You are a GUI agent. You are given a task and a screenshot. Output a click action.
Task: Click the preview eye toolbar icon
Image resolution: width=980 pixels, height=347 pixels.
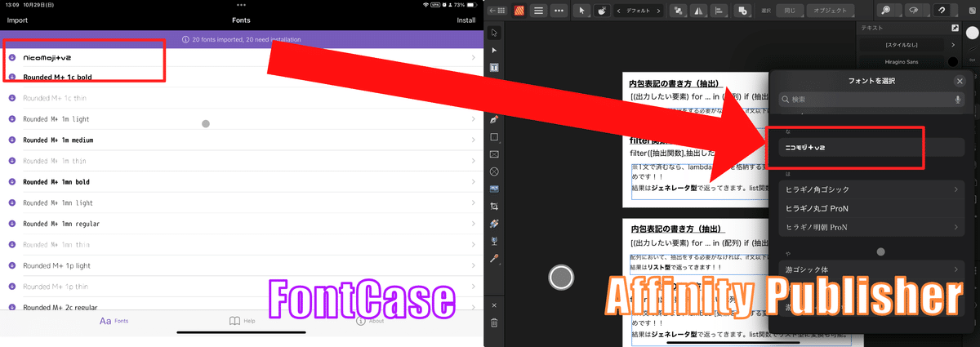(x=913, y=11)
